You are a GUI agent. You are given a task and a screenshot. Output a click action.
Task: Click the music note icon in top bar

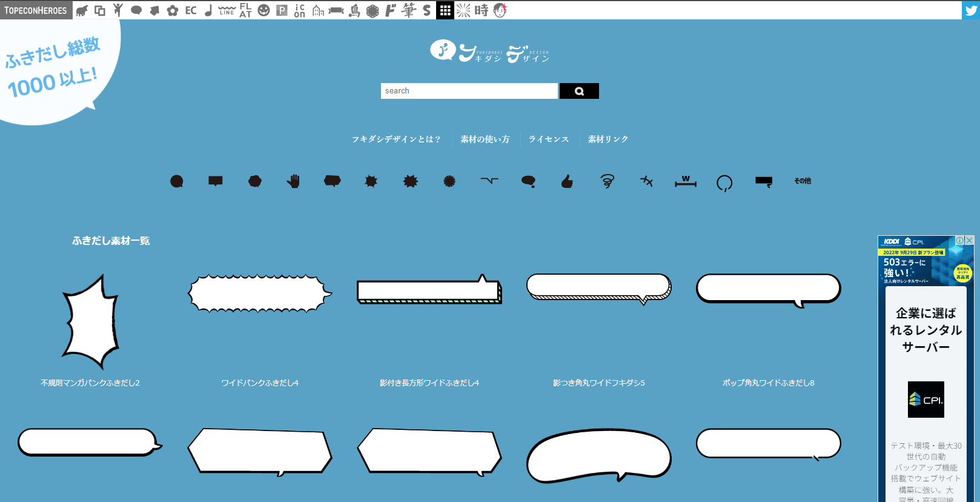click(x=208, y=10)
